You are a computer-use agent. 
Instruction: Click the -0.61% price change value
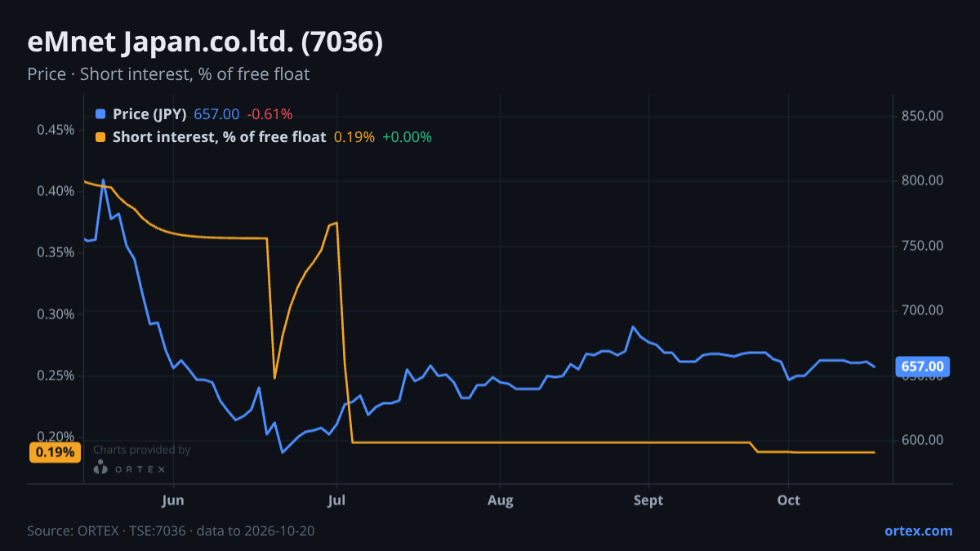(x=269, y=114)
